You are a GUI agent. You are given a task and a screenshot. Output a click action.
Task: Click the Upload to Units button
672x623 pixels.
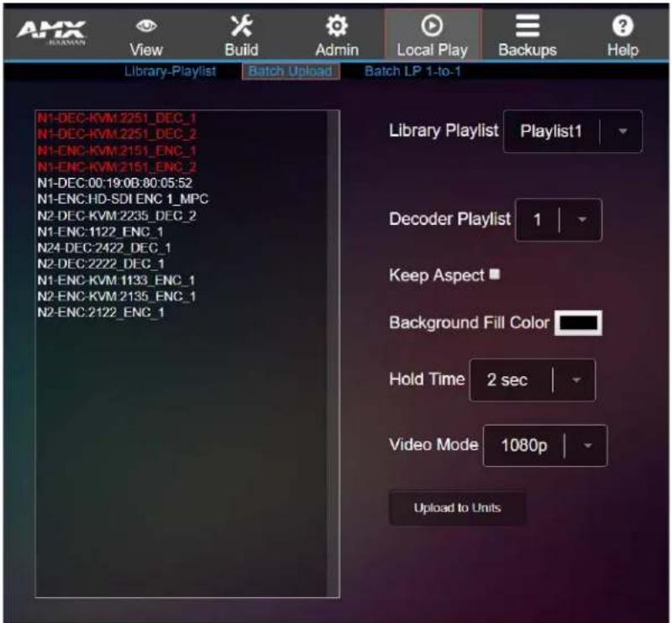pyautogui.click(x=457, y=508)
